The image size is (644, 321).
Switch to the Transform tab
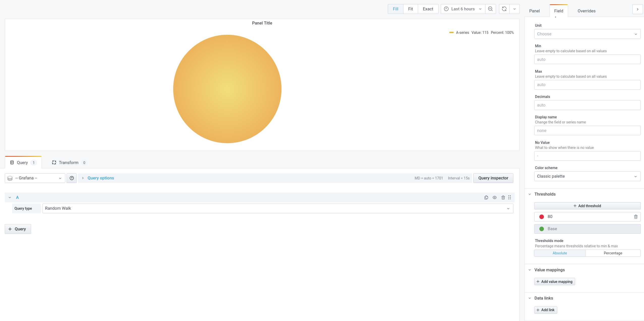pyautogui.click(x=68, y=162)
